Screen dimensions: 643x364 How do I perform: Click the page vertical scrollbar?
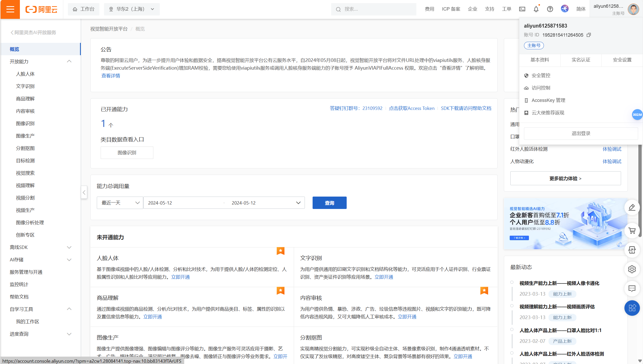point(640,191)
